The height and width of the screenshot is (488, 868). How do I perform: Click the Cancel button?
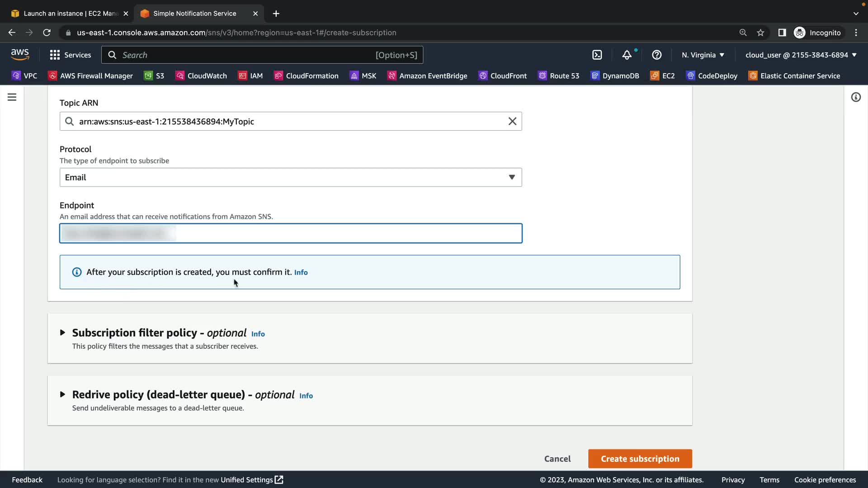click(x=557, y=459)
